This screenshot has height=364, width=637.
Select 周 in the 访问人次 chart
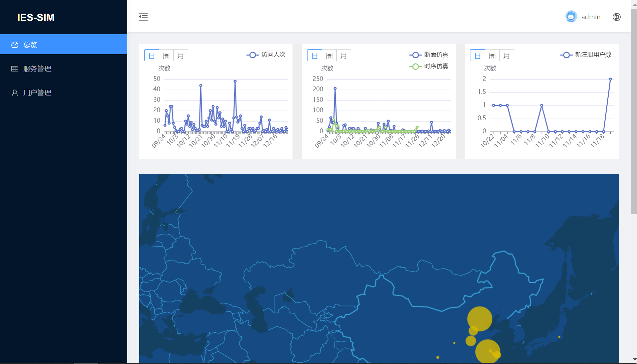coord(166,56)
